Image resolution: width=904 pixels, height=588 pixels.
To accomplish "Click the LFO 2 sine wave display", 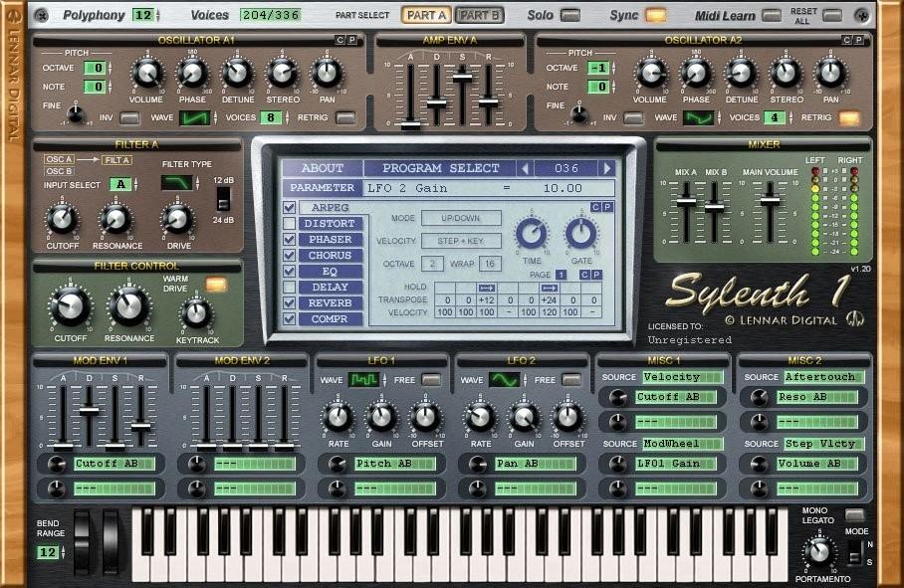I will [504, 380].
